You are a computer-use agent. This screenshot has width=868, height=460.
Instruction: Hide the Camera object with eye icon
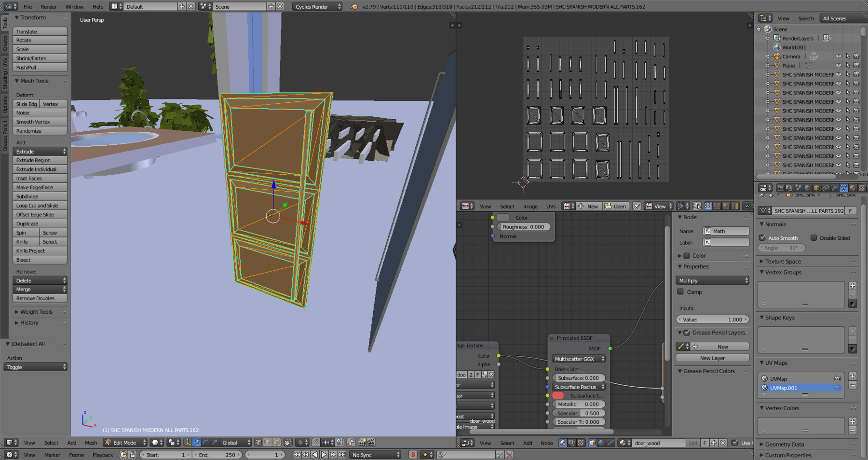point(839,56)
